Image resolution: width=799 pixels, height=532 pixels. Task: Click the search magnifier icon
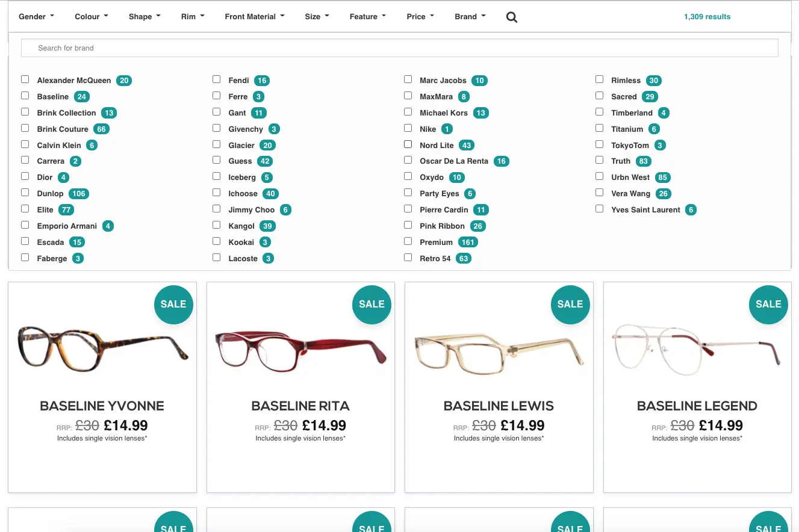(511, 17)
